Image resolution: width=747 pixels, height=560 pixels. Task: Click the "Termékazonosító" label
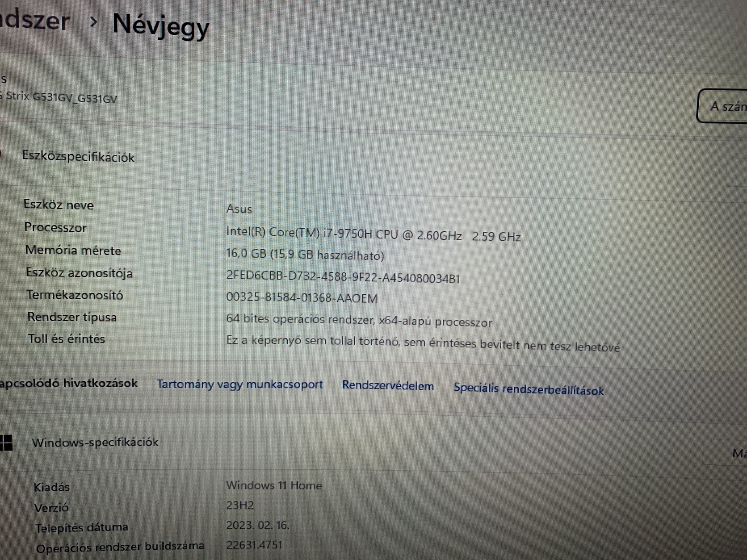75,295
